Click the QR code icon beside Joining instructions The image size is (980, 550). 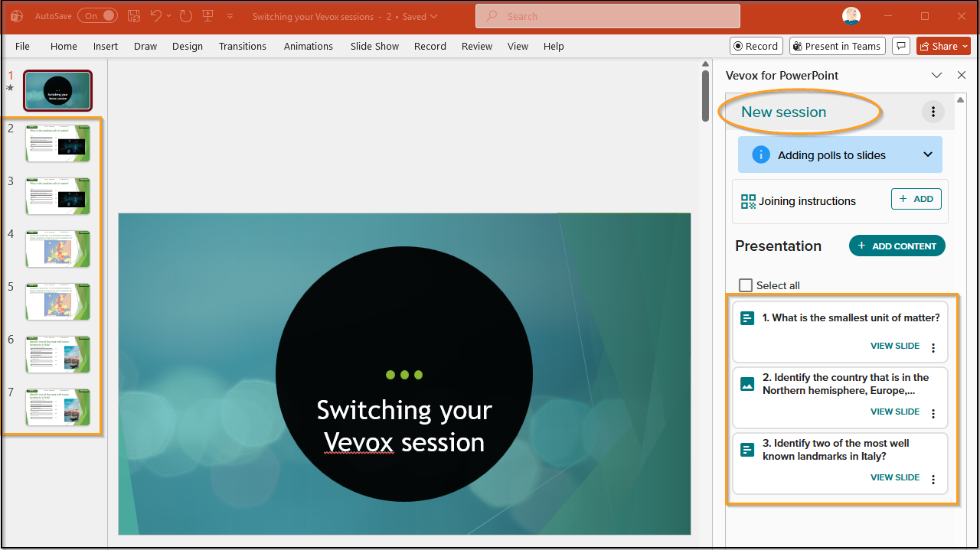click(x=748, y=201)
